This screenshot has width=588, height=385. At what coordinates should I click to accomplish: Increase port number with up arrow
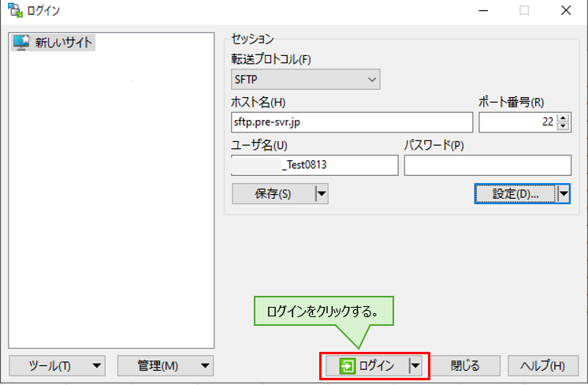(563, 118)
